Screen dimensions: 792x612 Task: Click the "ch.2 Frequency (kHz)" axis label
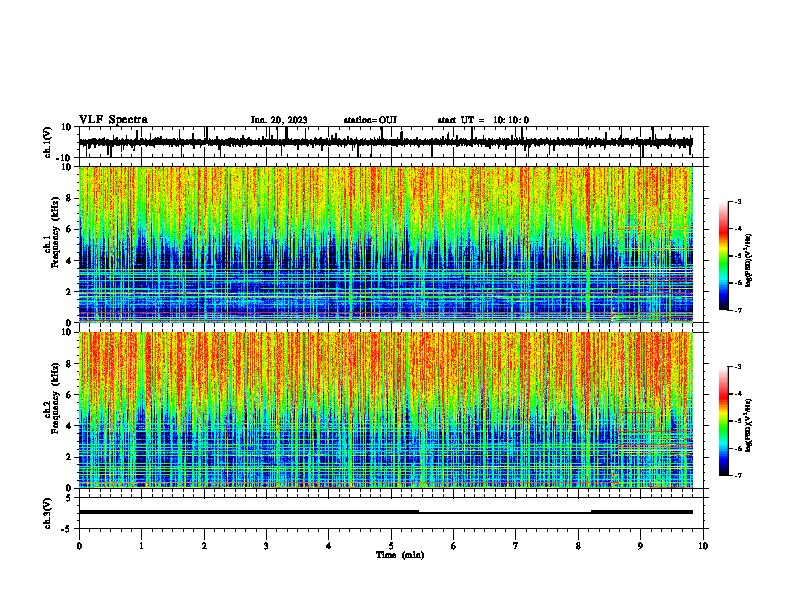click(51, 398)
